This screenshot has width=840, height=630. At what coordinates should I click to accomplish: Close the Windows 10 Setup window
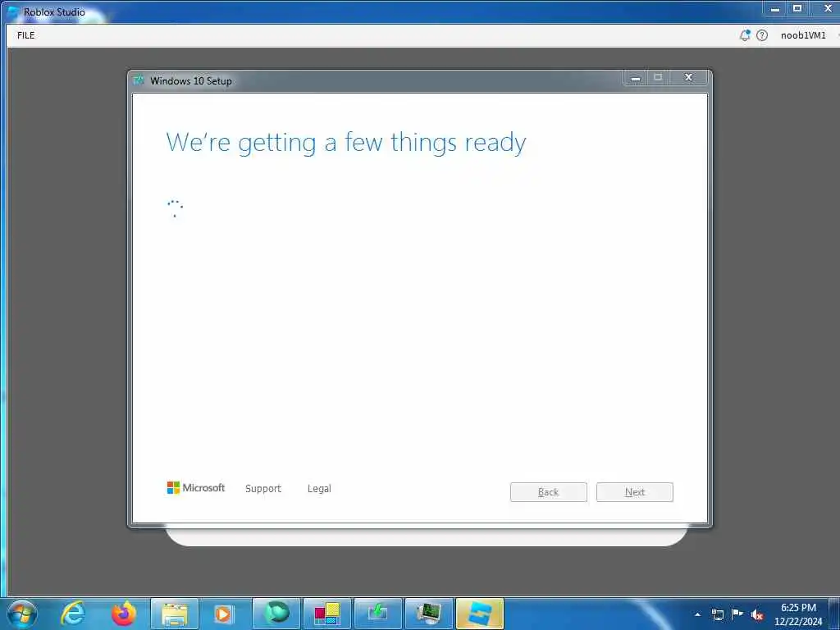click(688, 78)
